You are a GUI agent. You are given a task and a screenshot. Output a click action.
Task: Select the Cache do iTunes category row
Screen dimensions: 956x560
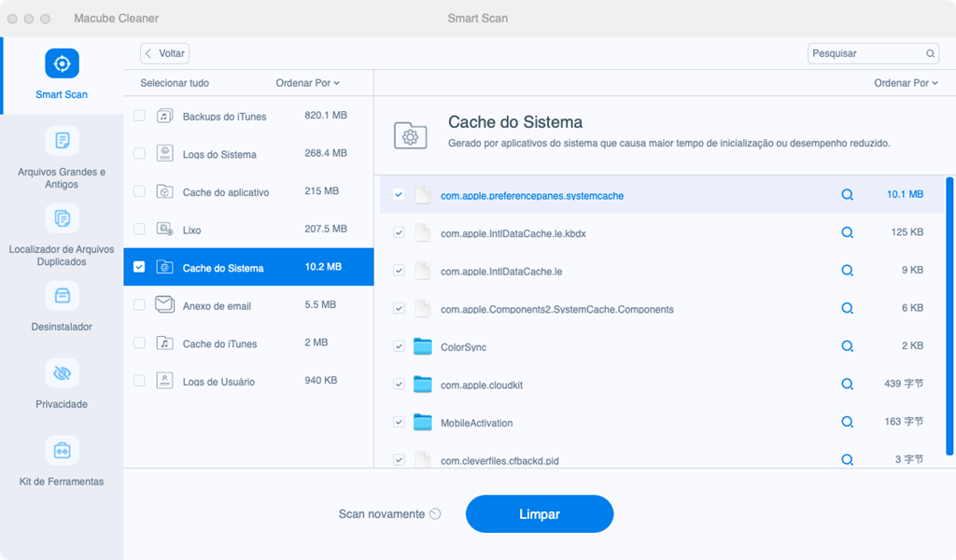pyautogui.click(x=248, y=343)
